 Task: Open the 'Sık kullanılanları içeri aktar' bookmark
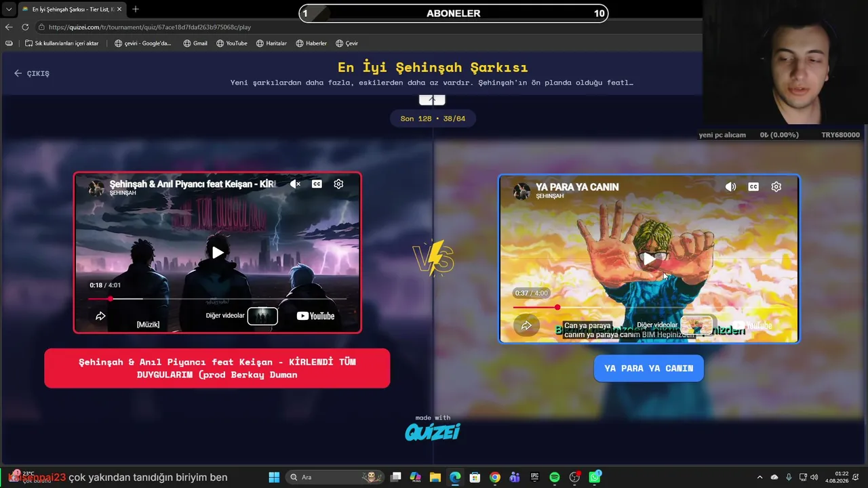[62, 43]
